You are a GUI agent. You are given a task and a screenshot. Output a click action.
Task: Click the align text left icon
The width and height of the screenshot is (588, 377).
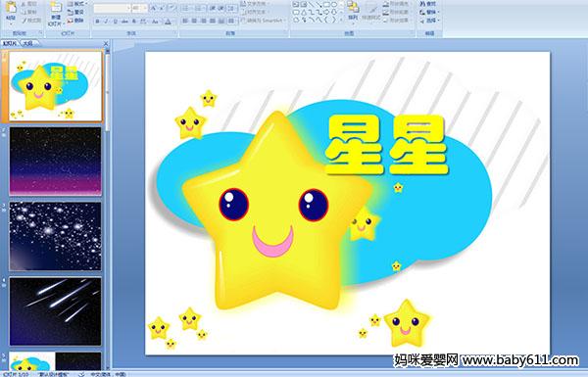pyautogui.click(x=185, y=21)
